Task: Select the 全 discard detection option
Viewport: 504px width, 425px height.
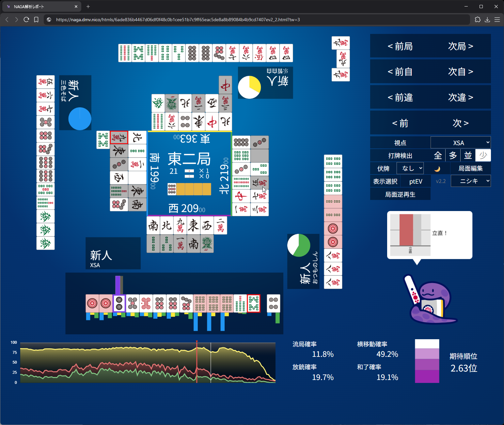Action: 438,156
